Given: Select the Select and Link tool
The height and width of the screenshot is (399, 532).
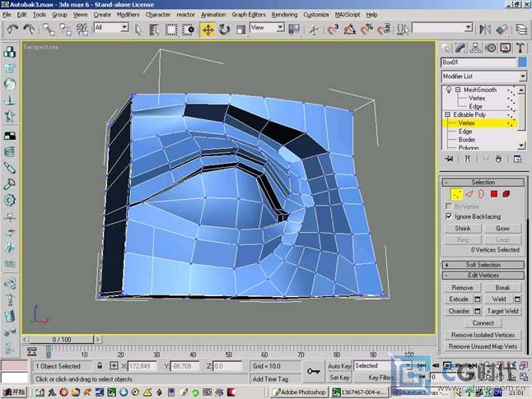Looking at the screenshot, I should point(49,30).
